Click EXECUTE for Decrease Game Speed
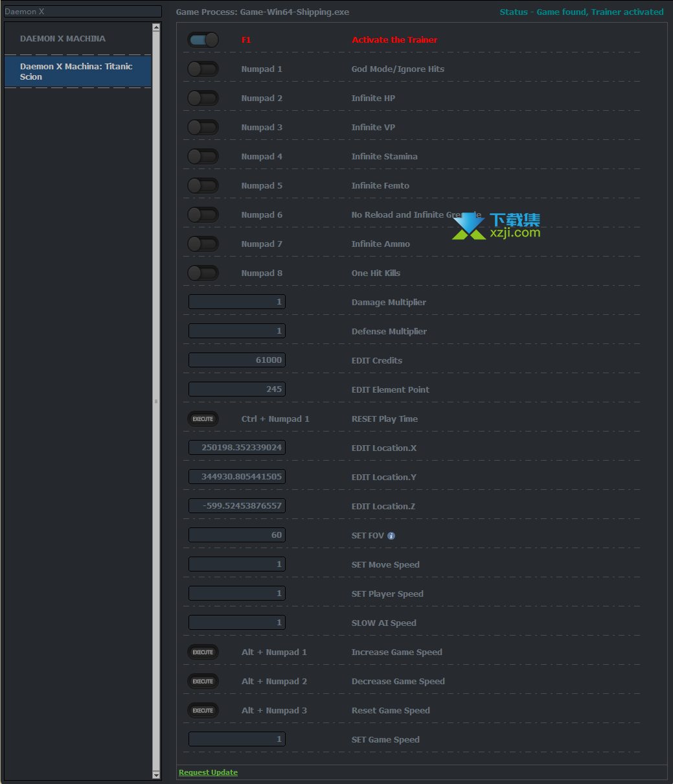This screenshot has height=784, width=673. tap(203, 682)
